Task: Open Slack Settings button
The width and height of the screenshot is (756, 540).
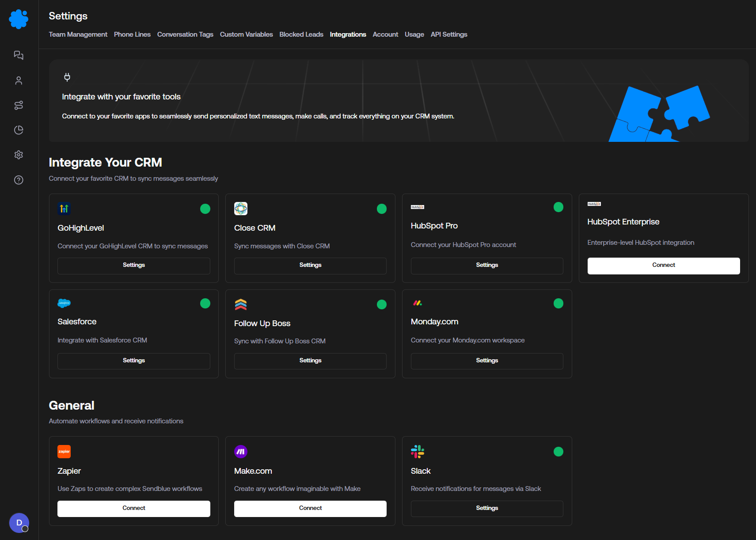Action: 487,509
